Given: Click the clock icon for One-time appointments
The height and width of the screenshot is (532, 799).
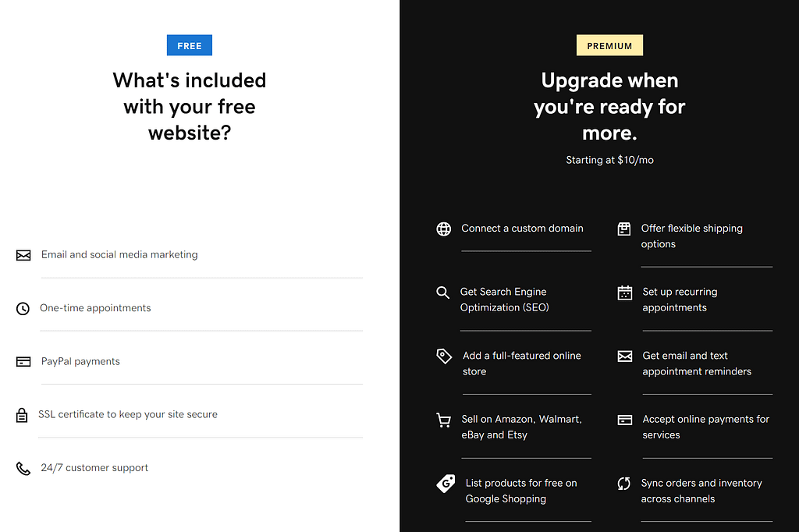Looking at the screenshot, I should coord(23,308).
